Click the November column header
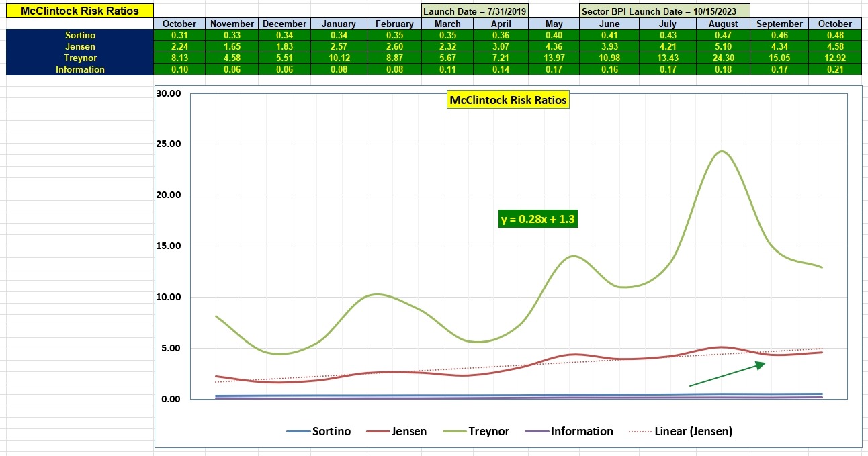The width and height of the screenshot is (868, 456). tap(232, 24)
